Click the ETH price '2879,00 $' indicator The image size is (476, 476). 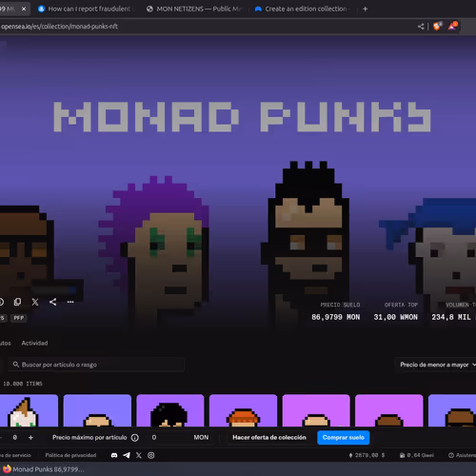367,455
